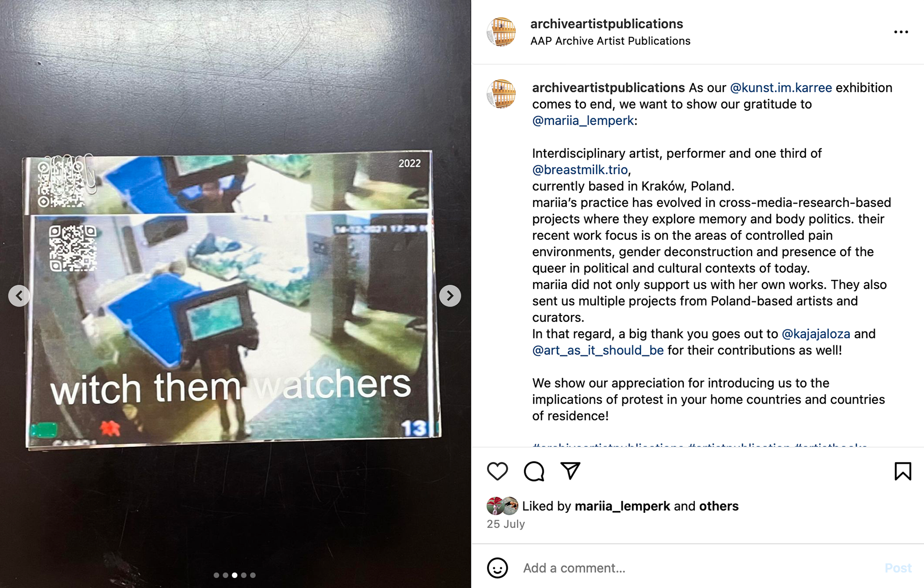Screen dimensions: 924x588
Task: Select the third carousel indicator dot
Action: point(234,575)
